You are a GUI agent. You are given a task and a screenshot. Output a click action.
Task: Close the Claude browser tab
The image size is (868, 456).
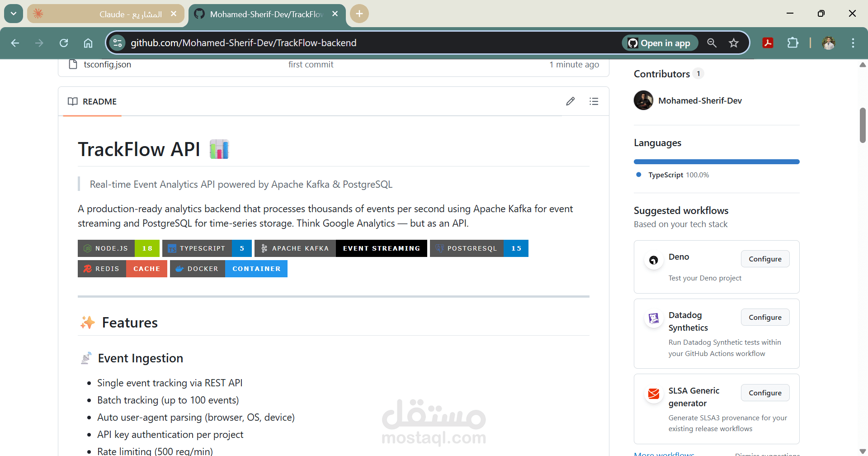coord(174,14)
